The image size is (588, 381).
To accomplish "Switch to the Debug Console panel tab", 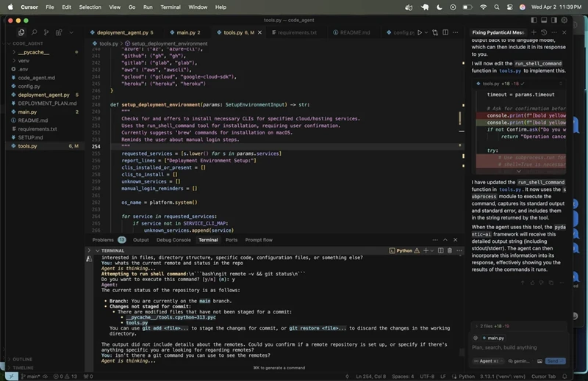I will (x=173, y=240).
